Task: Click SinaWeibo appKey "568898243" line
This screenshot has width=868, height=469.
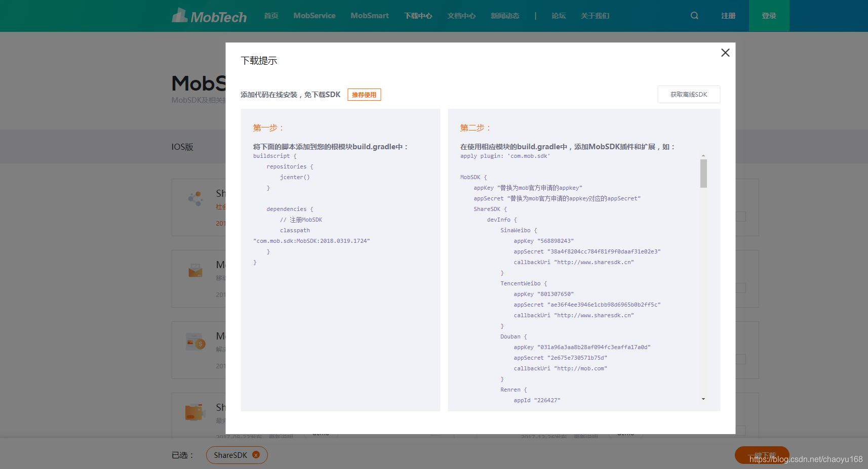Action: (x=543, y=241)
